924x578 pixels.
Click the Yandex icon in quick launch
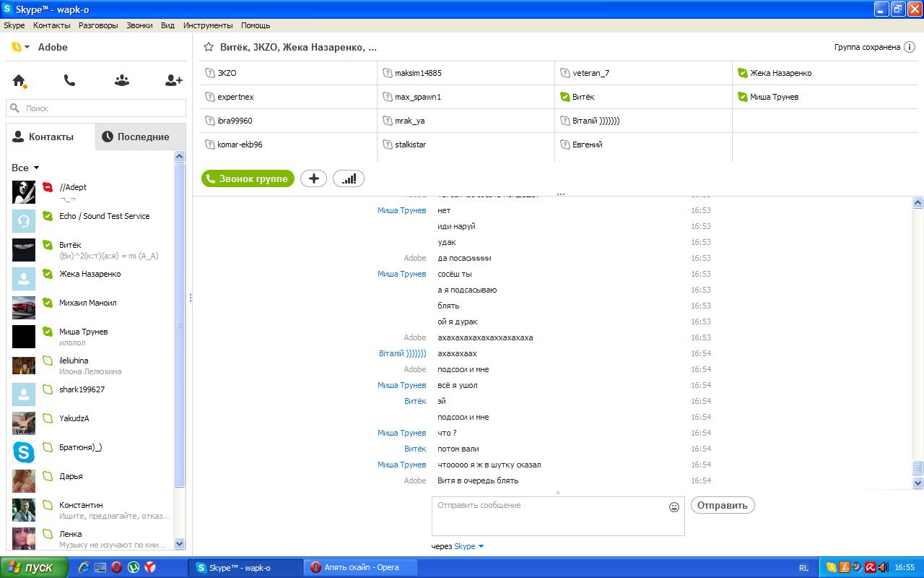(x=149, y=567)
